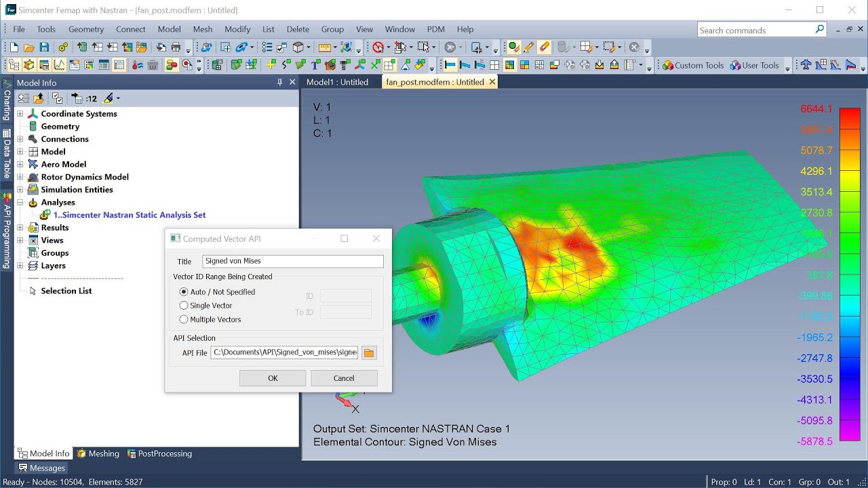This screenshot has height=488, width=868.
Task: Open the Messages pane button
Action: (x=42, y=468)
